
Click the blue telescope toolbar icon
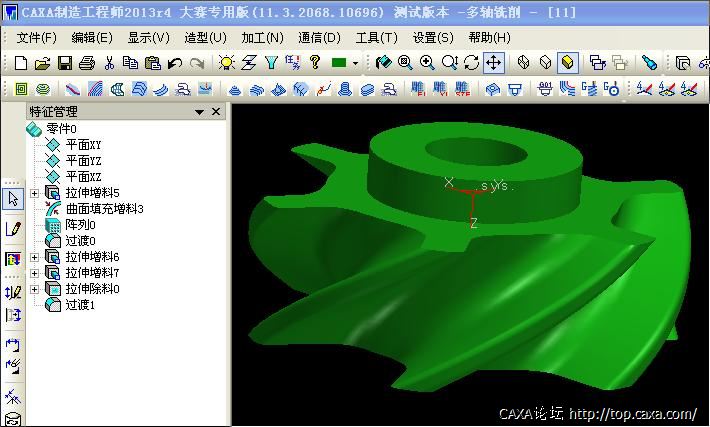[x=649, y=62]
